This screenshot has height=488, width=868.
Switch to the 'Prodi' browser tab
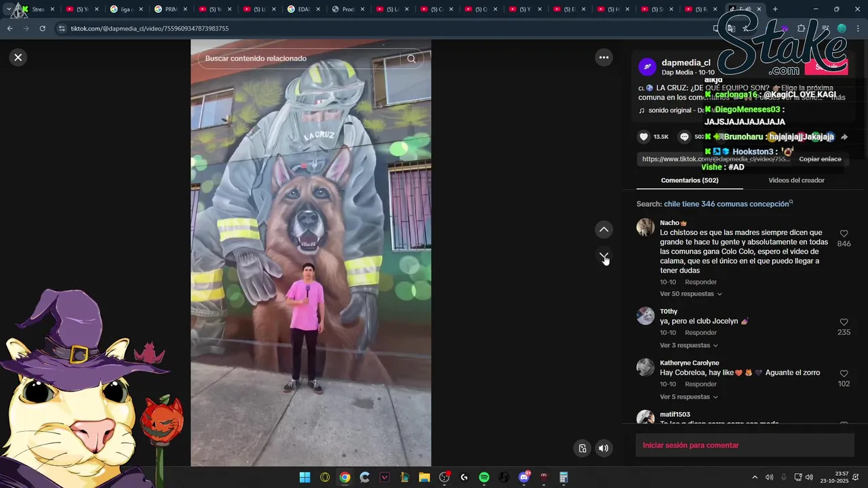pyautogui.click(x=347, y=9)
